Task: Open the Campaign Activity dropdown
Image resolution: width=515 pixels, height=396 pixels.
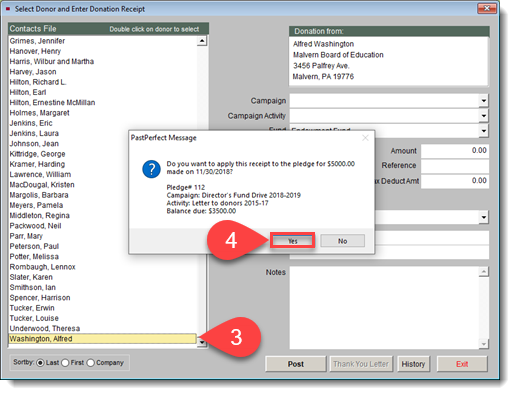Action: 483,116
